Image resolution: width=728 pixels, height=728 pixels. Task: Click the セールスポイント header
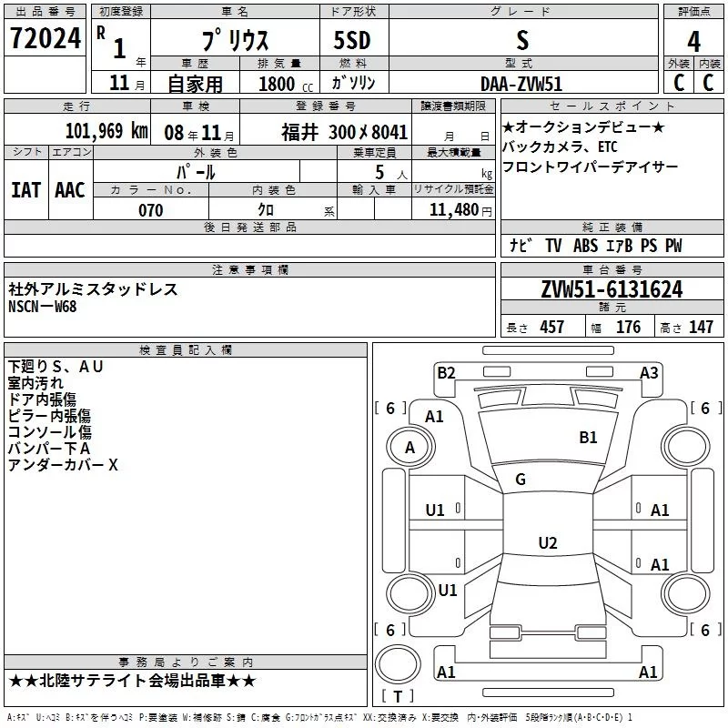tap(612, 106)
